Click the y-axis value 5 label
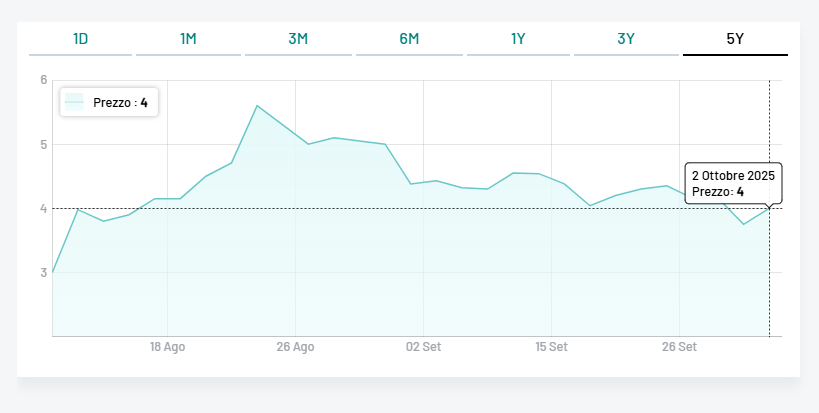Viewport: 819px width, 413px height. point(44,144)
